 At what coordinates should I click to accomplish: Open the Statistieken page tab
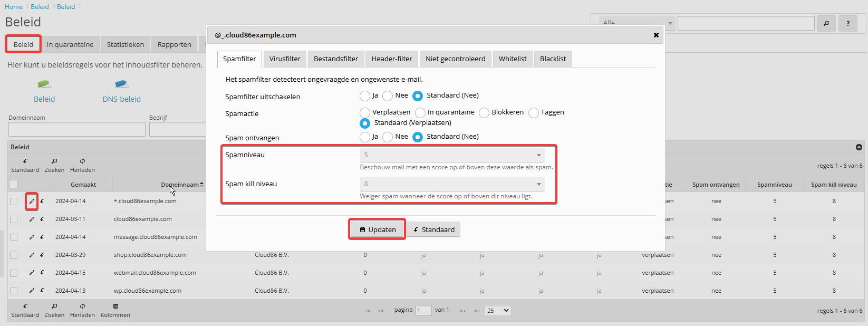(x=126, y=44)
